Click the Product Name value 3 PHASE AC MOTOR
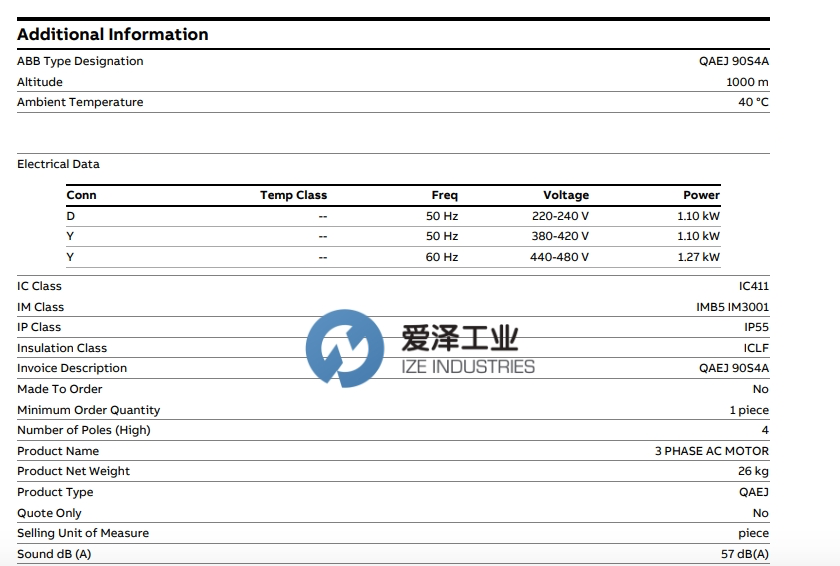This screenshot has height=566, width=840. pos(711,451)
